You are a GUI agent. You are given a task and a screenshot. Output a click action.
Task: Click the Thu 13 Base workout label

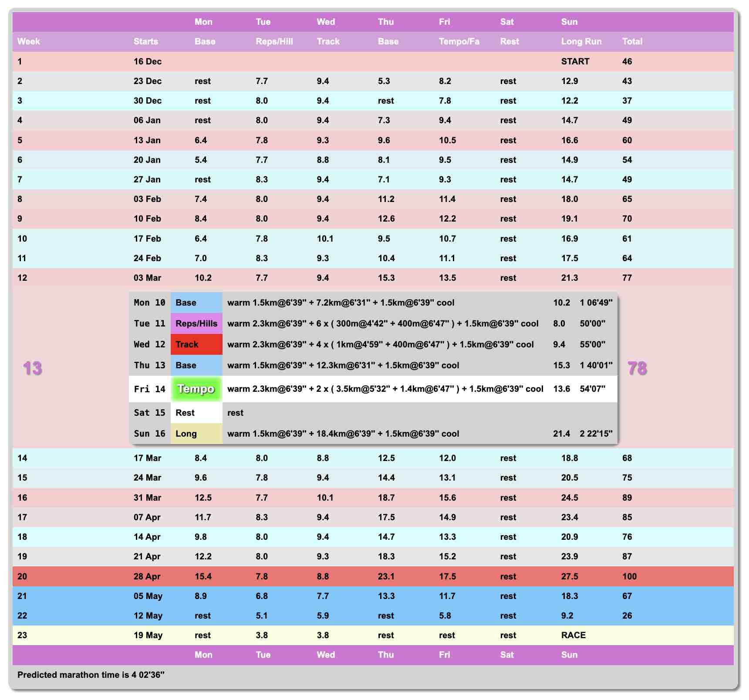pos(196,365)
